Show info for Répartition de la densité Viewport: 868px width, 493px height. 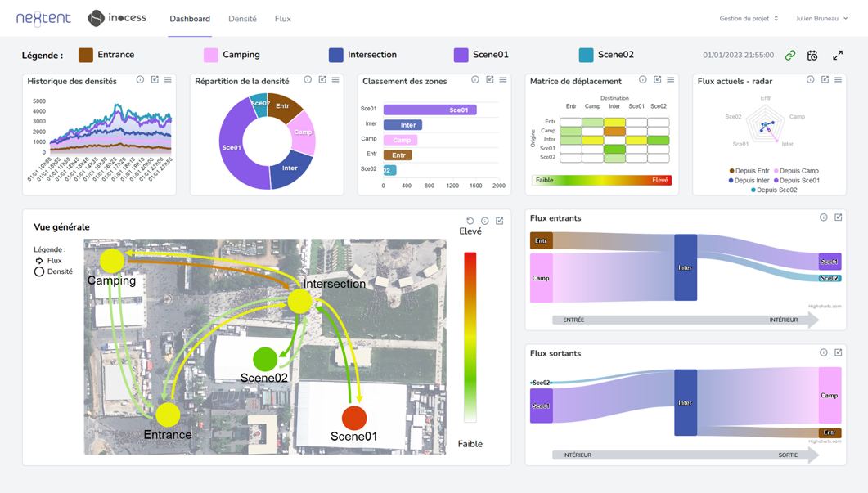[x=308, y=79]
